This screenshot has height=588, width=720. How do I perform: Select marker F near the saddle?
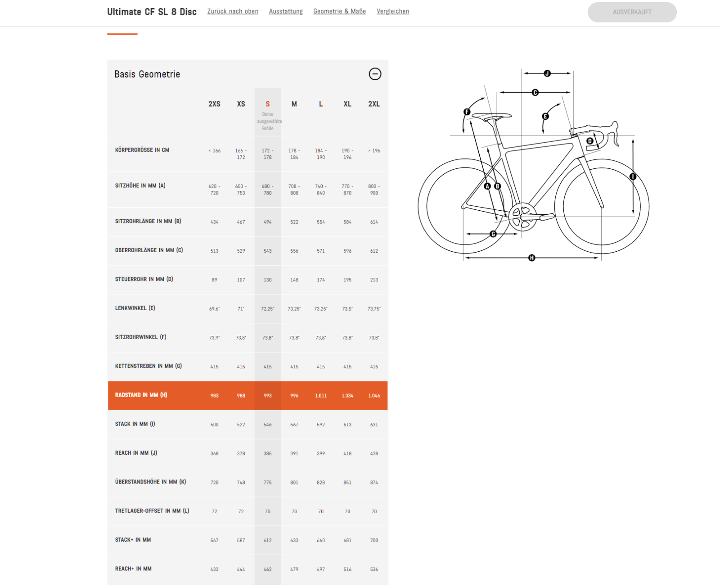(x=467, y=112)
